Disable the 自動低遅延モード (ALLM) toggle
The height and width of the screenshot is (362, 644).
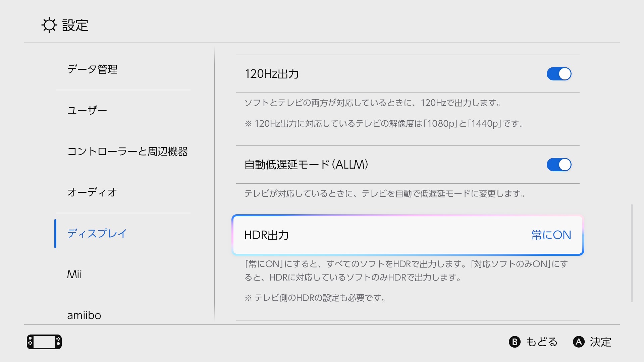[x=559, y=165]
